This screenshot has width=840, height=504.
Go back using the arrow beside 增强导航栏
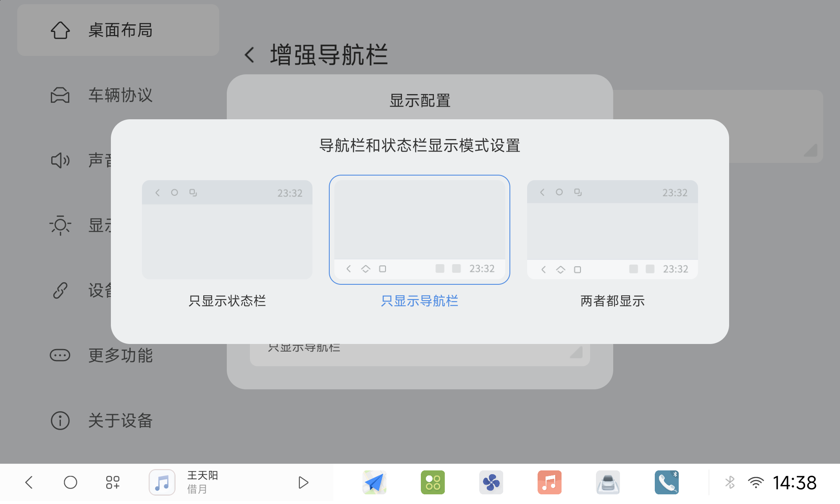pos(249,55)
